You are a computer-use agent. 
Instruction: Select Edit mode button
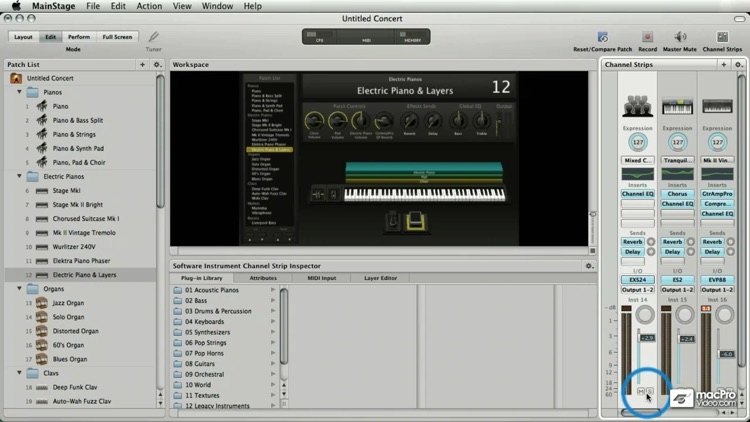(50, 37)
